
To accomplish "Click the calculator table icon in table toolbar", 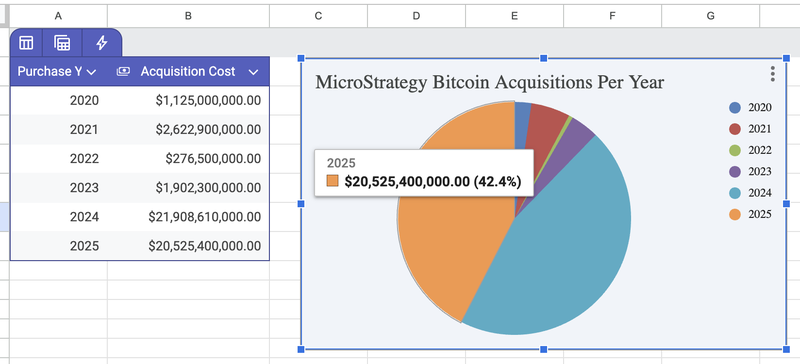I will (62, 43).
